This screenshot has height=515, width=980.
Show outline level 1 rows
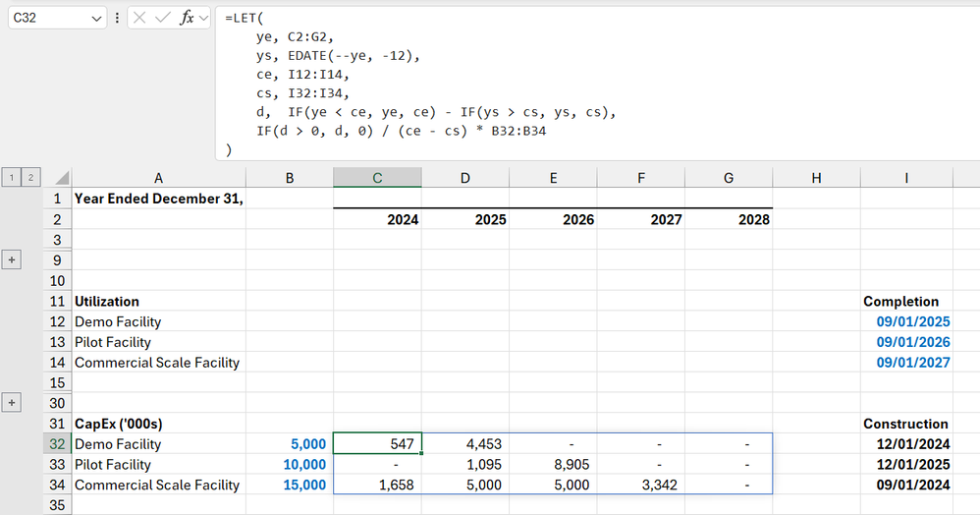(x=11, y=178)
